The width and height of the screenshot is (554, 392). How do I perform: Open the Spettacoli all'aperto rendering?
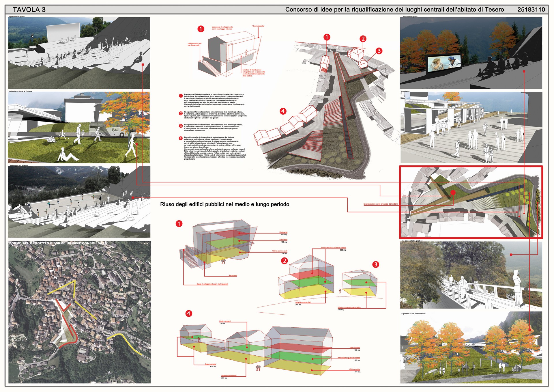[79, 53]
